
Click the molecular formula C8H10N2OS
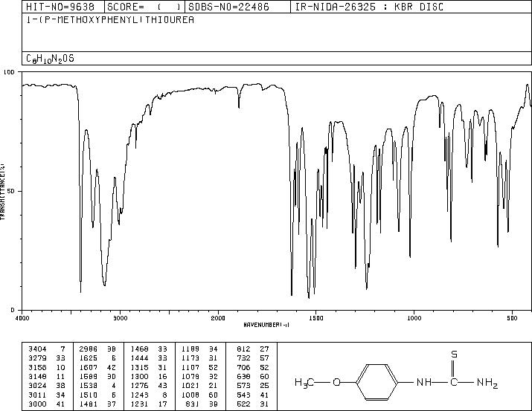pos(50,59)
